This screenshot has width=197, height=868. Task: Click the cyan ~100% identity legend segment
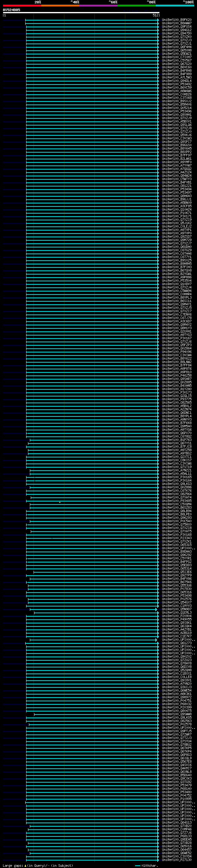175,6
